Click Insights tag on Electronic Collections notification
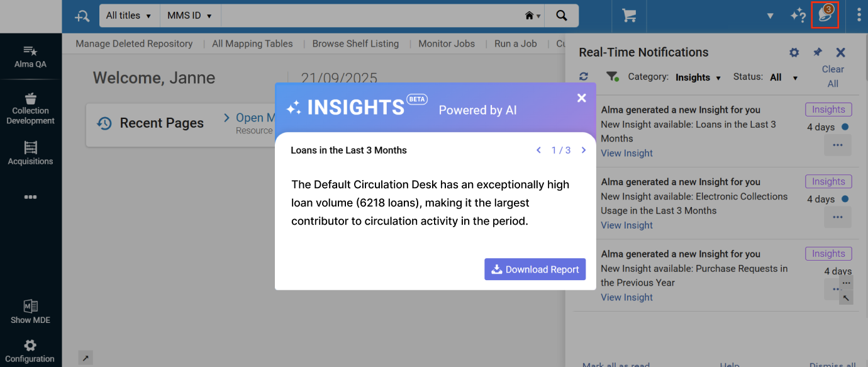The height and width of the screenshot is (367, 868). tap(828, 181)
